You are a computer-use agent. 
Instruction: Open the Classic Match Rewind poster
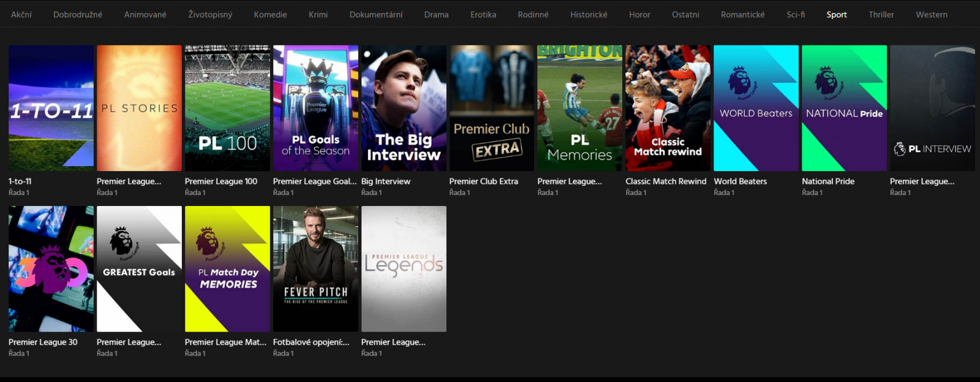click(668, 108)
